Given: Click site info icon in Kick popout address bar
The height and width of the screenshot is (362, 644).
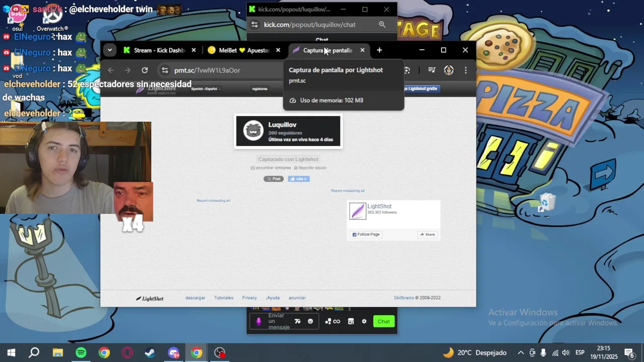Looking at the screenshot, I should pos(255,25).
